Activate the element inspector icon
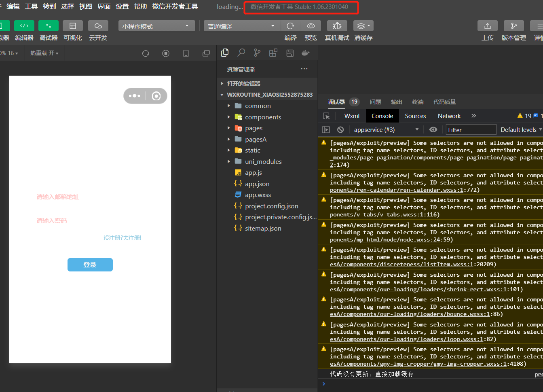Image resolution: width=543 pixels, height=392 pixels. tap(326, 116)
